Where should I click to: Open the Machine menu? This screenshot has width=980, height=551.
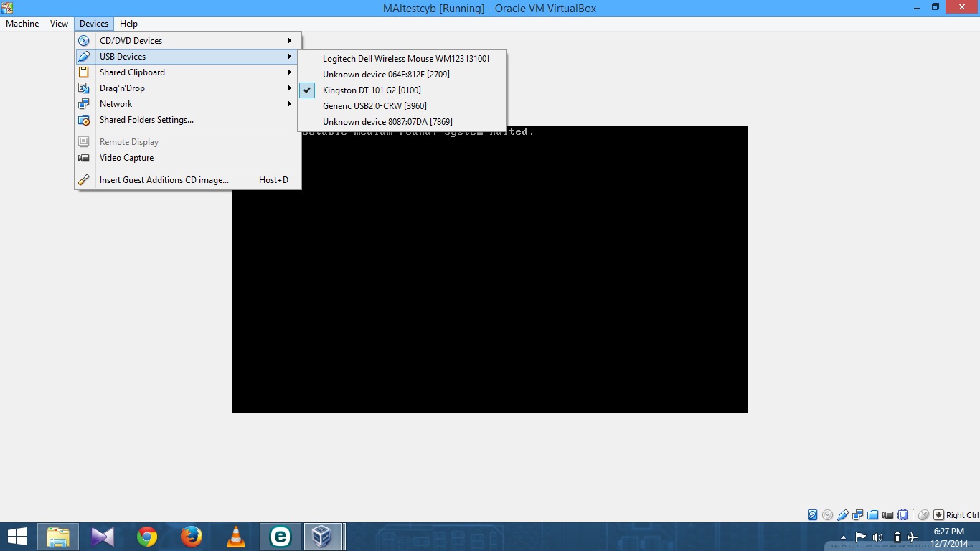(22, 24)
